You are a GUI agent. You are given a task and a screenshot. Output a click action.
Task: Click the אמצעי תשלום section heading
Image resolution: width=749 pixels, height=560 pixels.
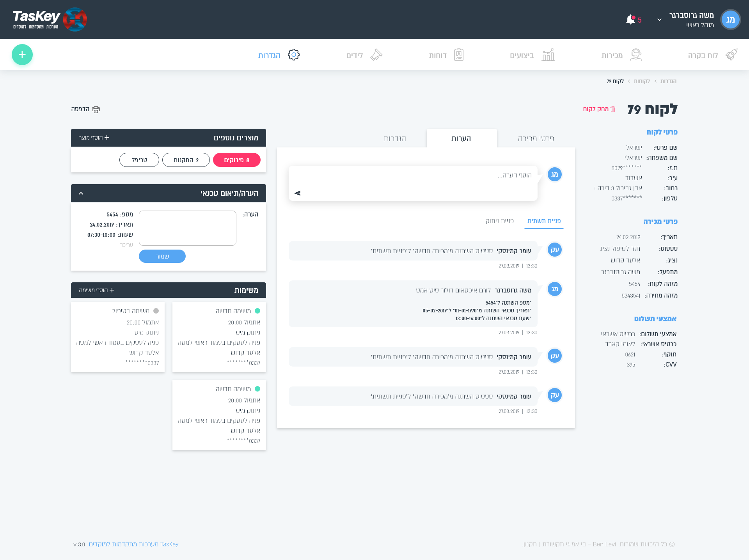tap(655, 319)
